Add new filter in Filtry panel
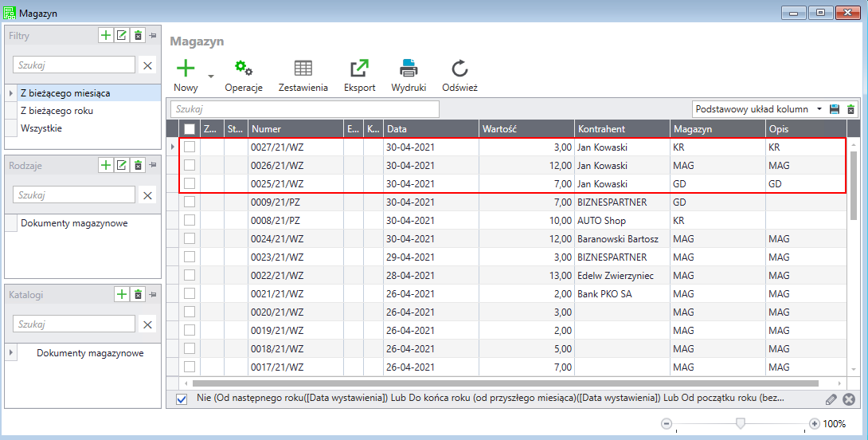This screenshot has height=440, width=868. [x=105, y=35]
